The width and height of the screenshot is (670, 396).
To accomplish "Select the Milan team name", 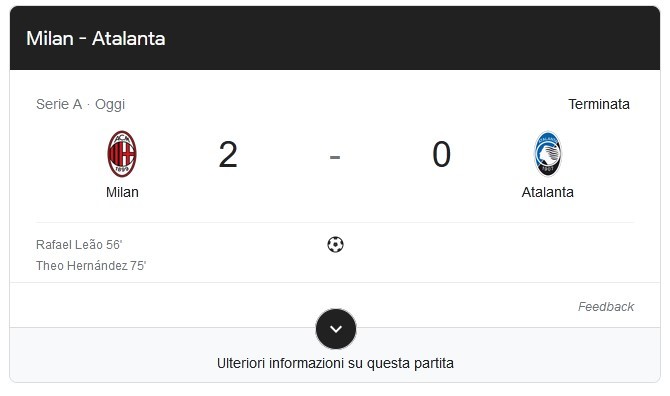I will click(122, 192).
